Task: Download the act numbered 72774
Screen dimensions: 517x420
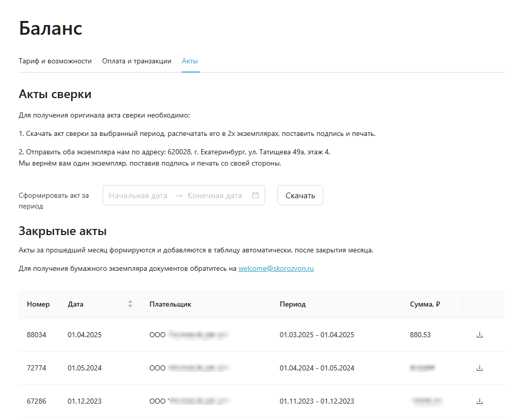Action: 479,367
